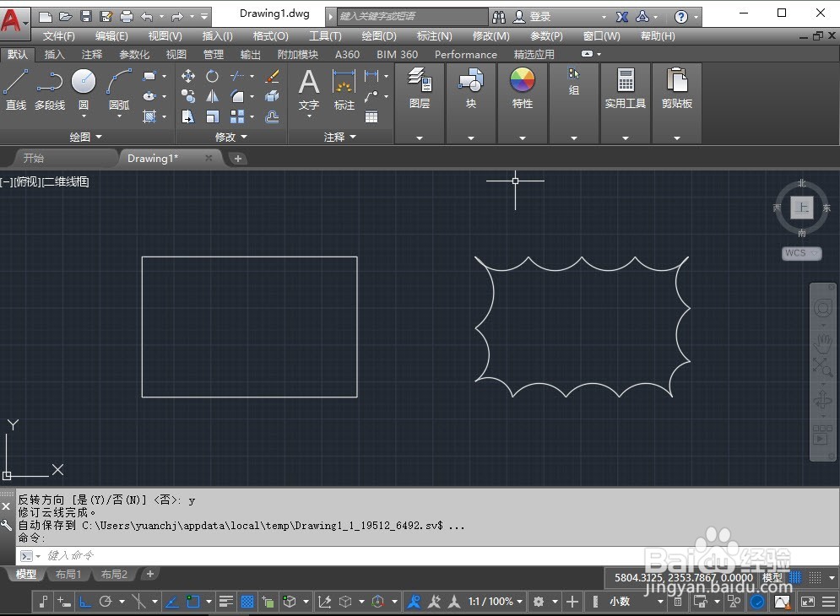
Task: Switch to the 参数化 ribbon tab
Action: click(134, 55)
